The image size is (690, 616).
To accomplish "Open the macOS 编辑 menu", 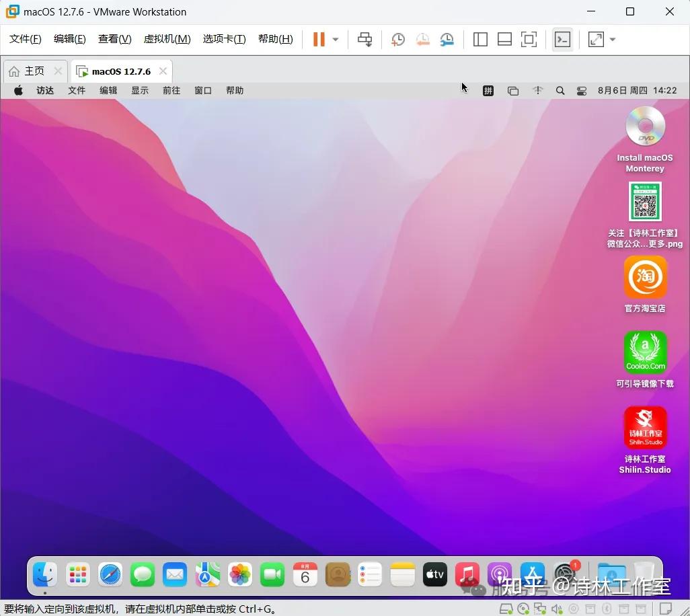I will (108, 91).
